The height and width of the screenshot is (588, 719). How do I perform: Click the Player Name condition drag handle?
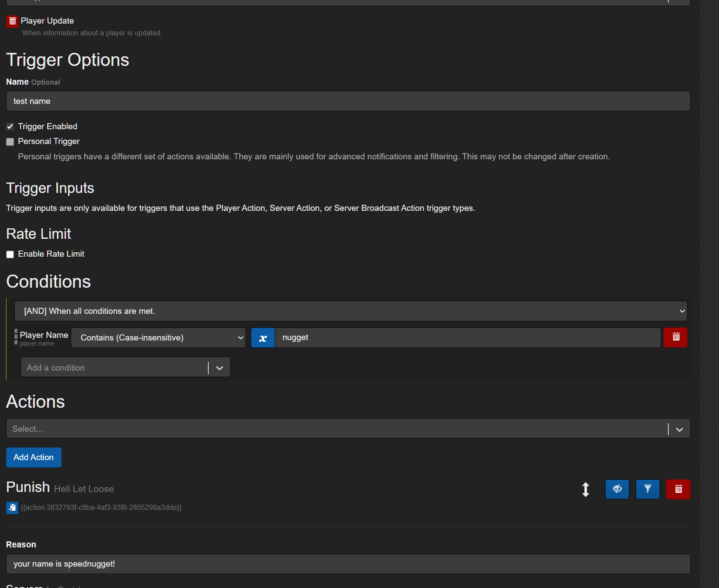click(x=16, y=337)
